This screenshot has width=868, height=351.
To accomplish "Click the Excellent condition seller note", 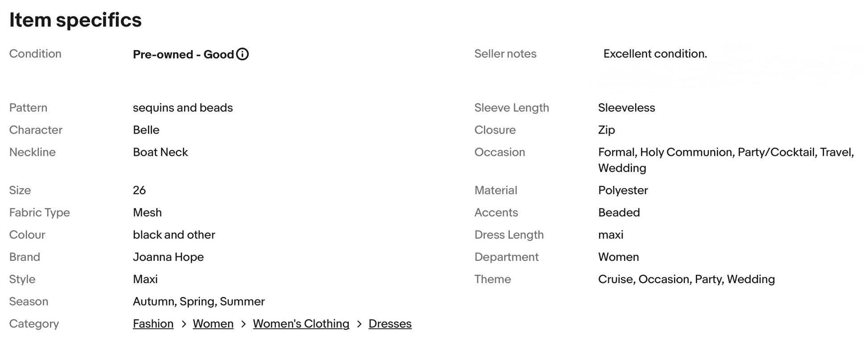I will 655,54.
